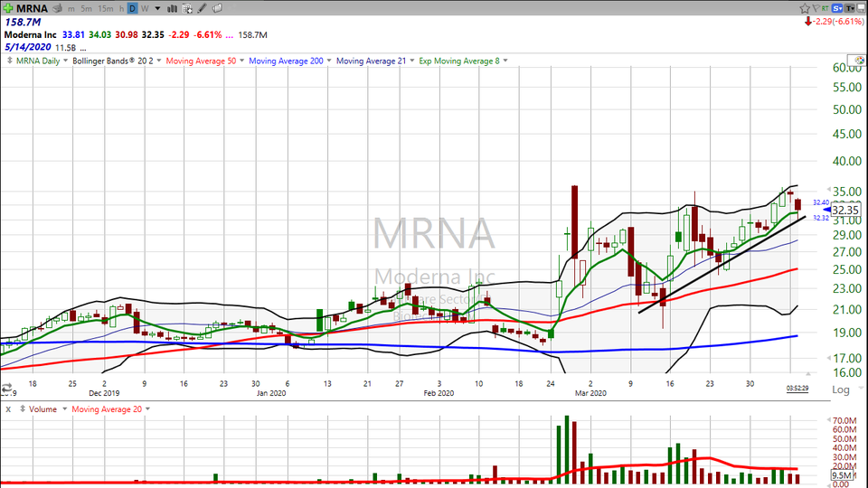The width and height of the screenshot is (868, 488).
Task: Click the -6.61% change in data row
Action: 208,35
